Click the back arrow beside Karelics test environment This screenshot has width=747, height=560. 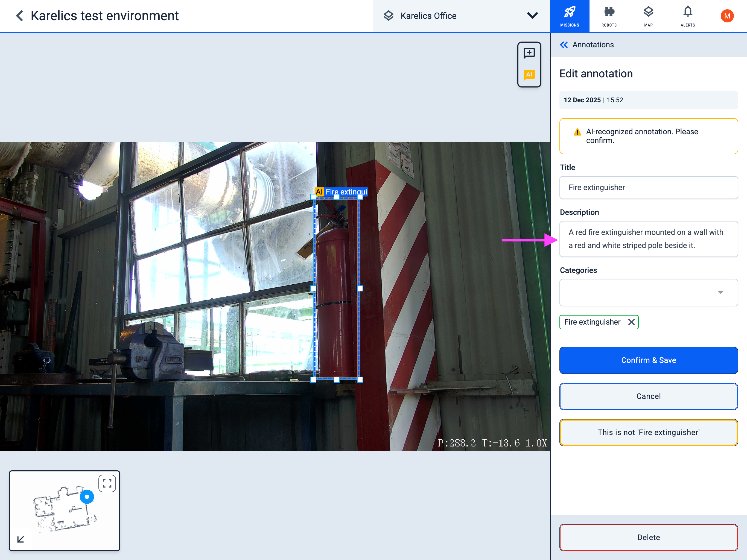click(x=20, y=16)
